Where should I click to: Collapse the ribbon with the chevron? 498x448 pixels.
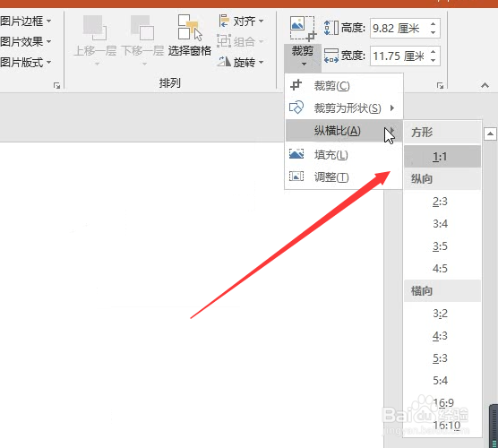(485, 85)
